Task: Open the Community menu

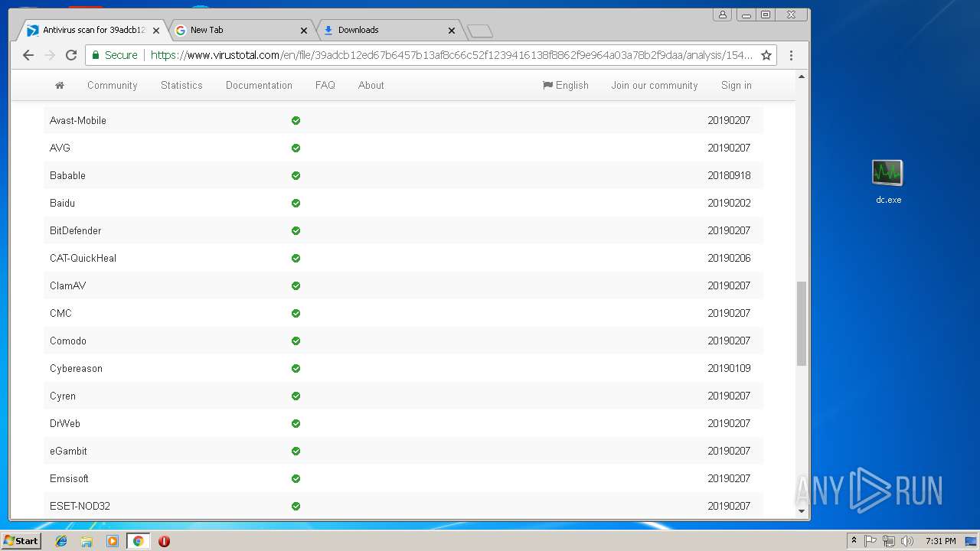Action: pyautogui.click(x=113, y=85)
